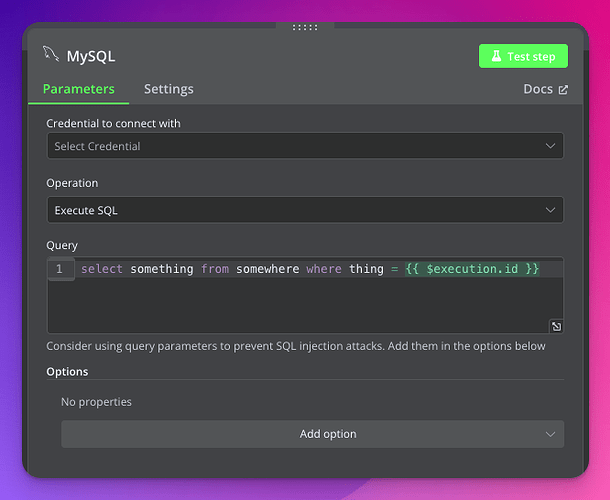Click the 'Credential to connect with' label
The height and width of the screenshot is (500, 610).
pos(113,123)
